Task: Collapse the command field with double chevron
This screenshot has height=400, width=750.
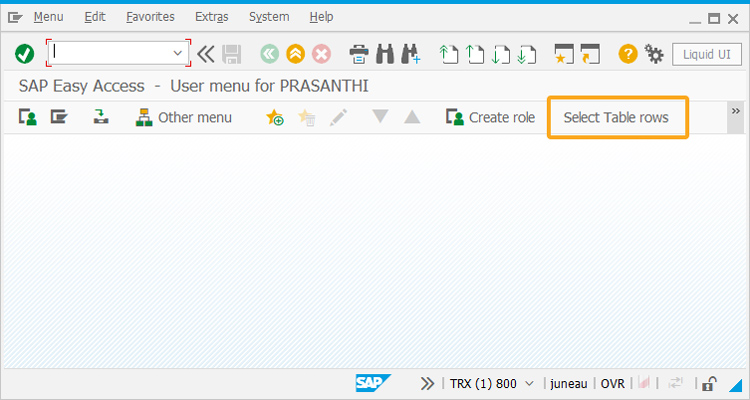Action: (206, 54)
